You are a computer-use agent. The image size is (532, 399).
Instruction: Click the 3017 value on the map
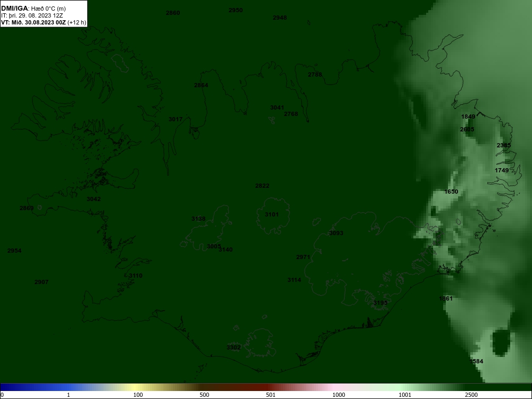176,119
